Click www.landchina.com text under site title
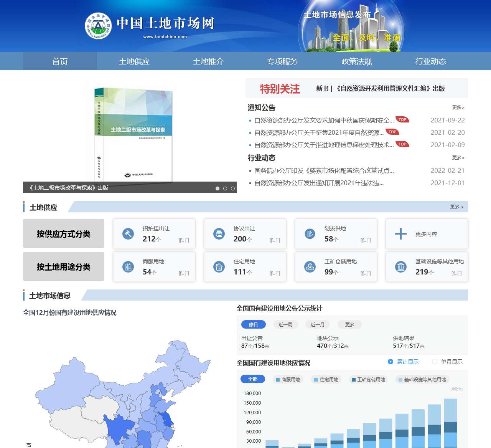491x448 pixels. 165,37
